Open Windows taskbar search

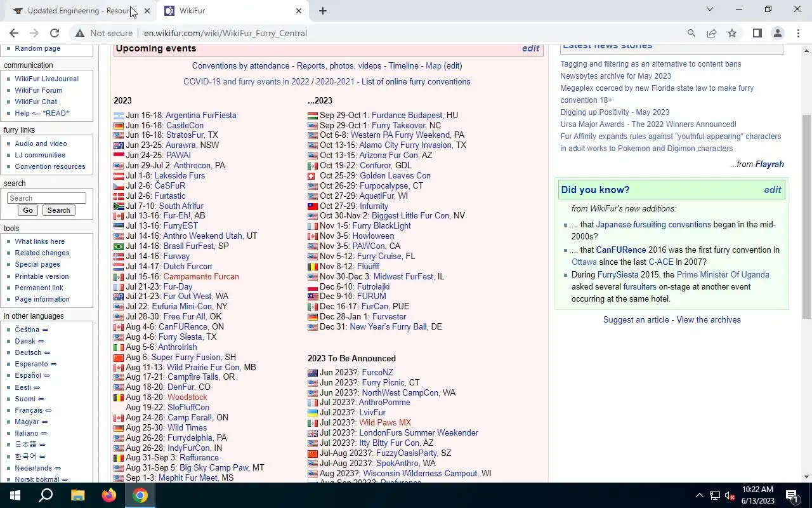pyautogui.click(x=46, y=495)
